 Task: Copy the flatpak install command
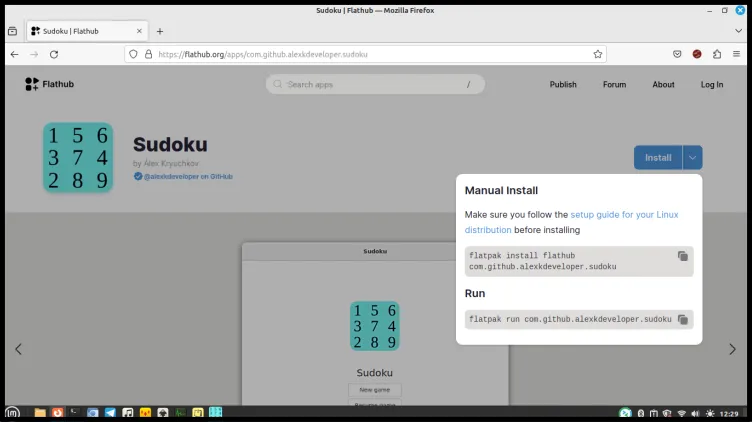682,256
